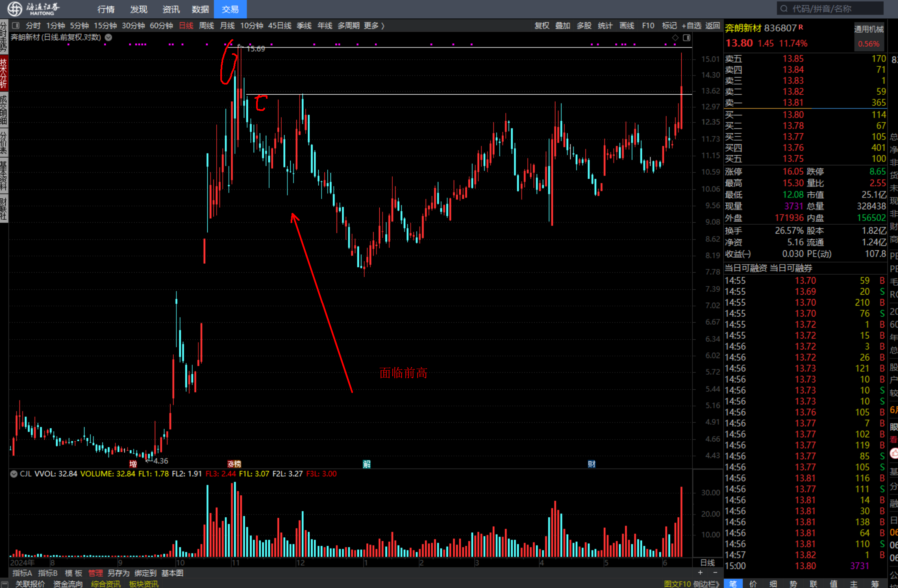Viewport: 898px width, 588px height.
Task: Zoom in the chart with plus button
Action: 700,573
